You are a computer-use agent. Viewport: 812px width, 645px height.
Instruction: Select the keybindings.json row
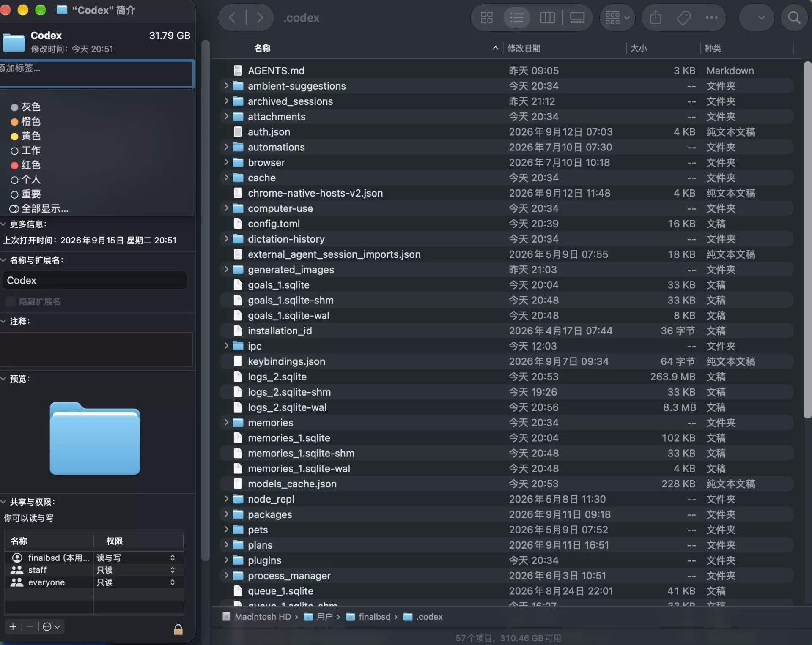506,361
